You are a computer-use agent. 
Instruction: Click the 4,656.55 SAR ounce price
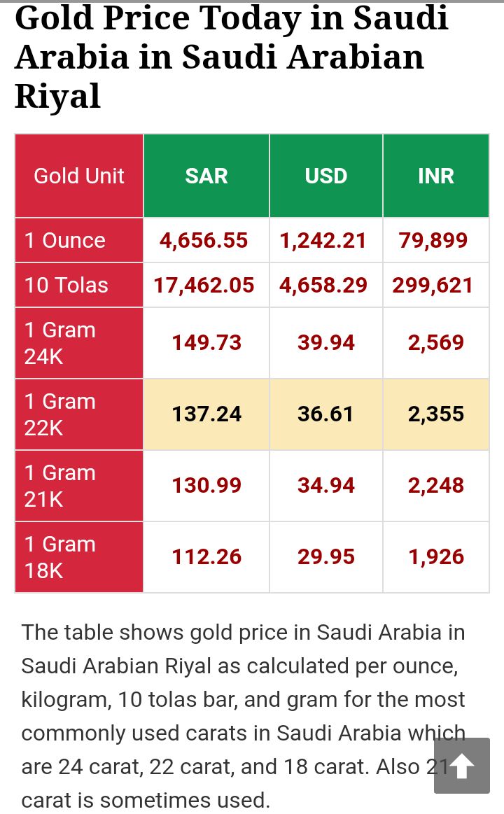click(204, 240)
